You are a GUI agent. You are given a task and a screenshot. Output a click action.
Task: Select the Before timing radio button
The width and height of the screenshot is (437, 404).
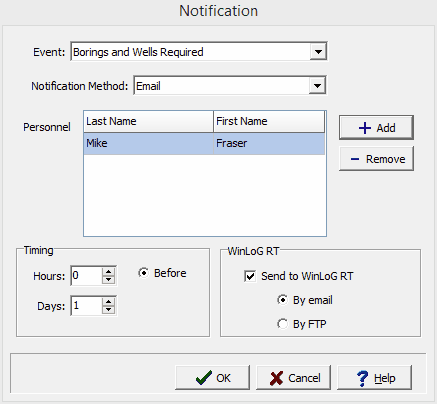point(143,273)
